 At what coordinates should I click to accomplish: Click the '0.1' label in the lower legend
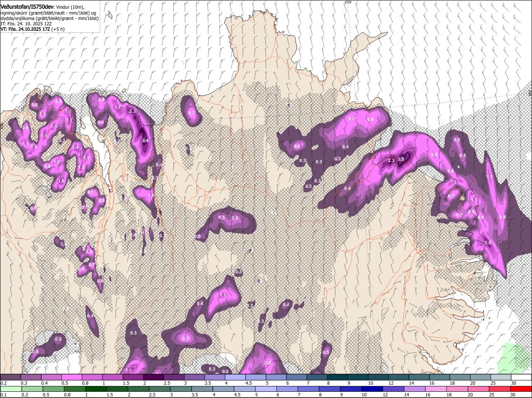point(3,394)
